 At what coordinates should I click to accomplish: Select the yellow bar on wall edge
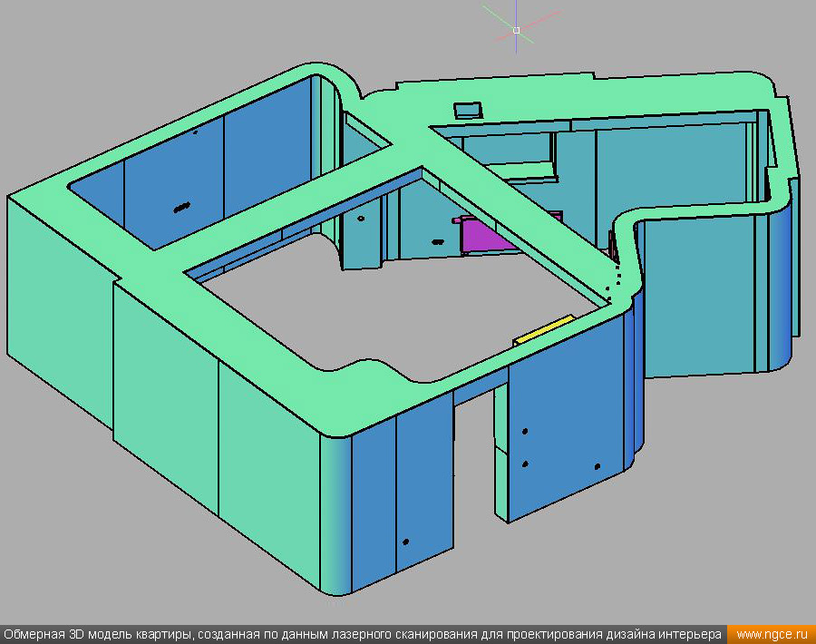(544, 330)
